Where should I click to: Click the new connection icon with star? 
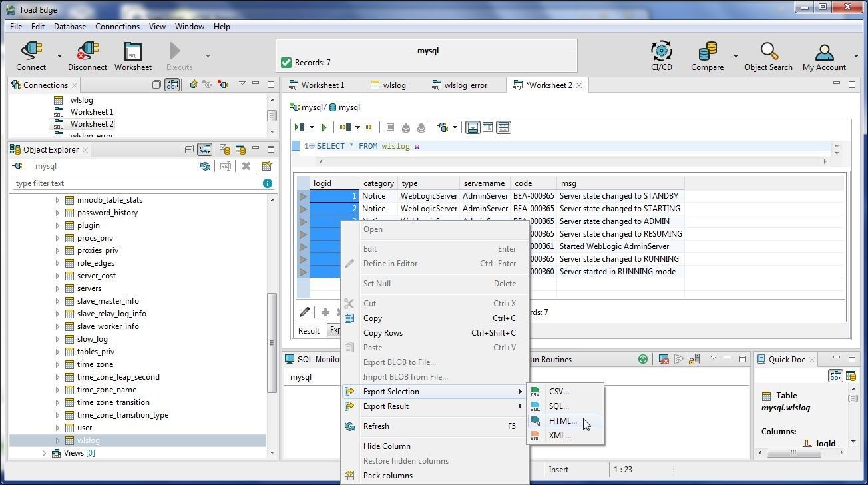192,85
